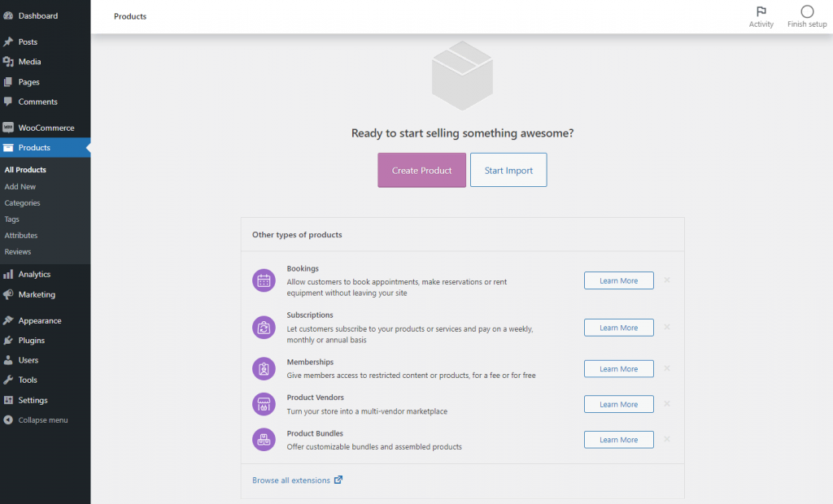Click the Product Bundles icon
833x504 pixels.
[x=264, y=440]
